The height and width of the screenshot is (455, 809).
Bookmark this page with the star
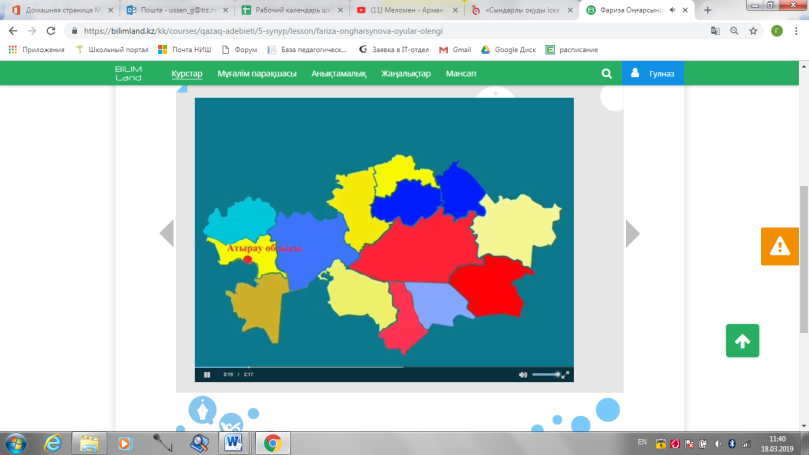point(753,31)
